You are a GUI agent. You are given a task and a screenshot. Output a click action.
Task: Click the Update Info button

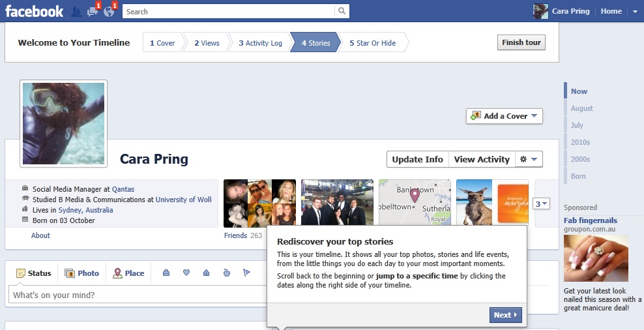tap(418, 159)
